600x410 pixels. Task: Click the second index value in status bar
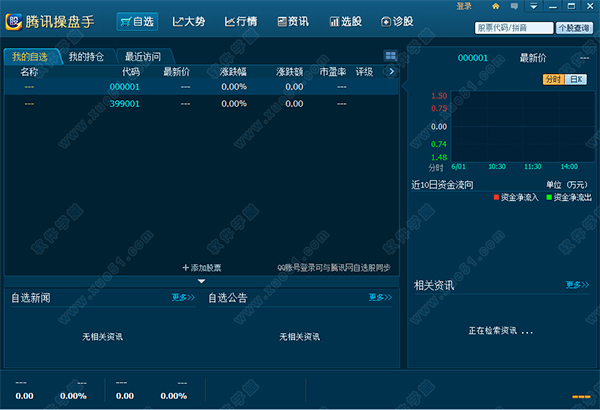[x=125, y=396]
